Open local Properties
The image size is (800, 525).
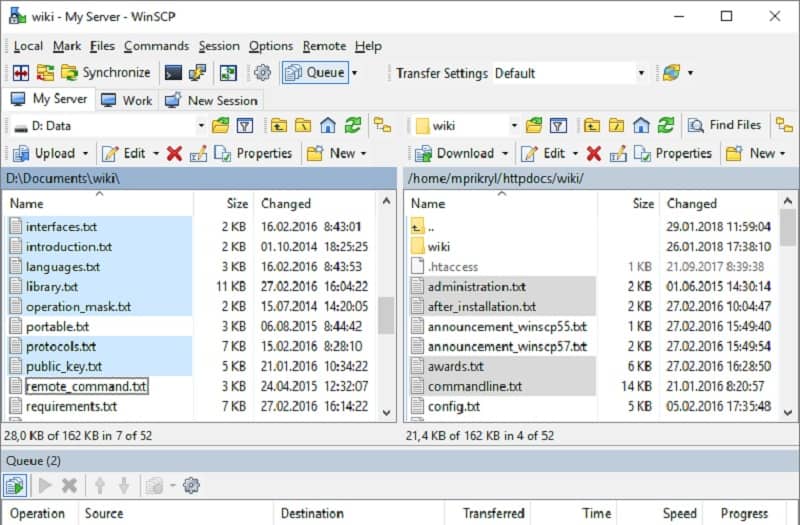point(253,154)
